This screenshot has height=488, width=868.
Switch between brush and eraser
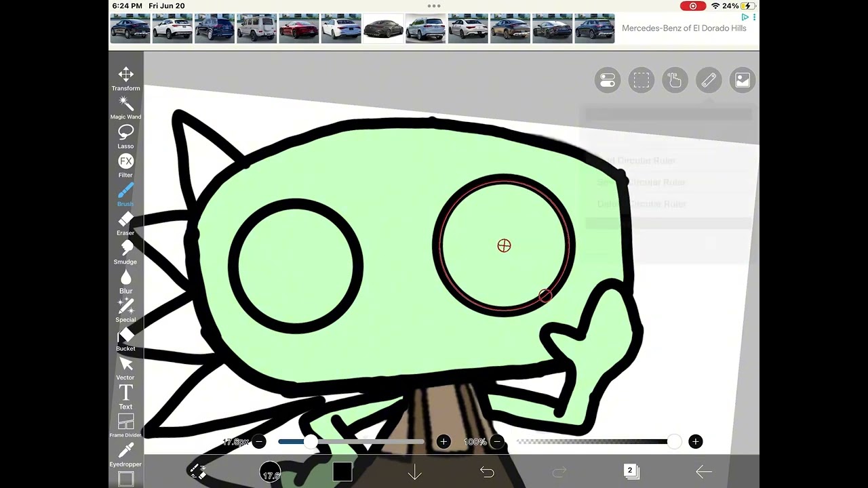(x=197, y=472)
